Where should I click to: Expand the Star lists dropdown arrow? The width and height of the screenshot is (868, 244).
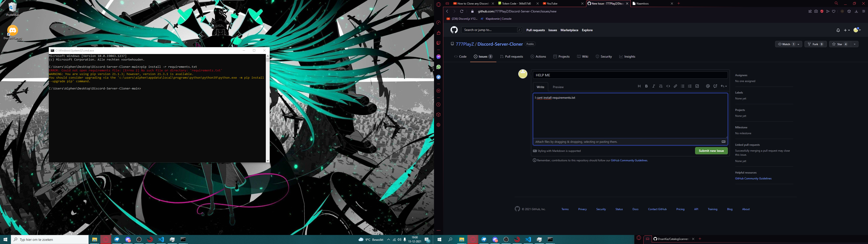point(854,44)
